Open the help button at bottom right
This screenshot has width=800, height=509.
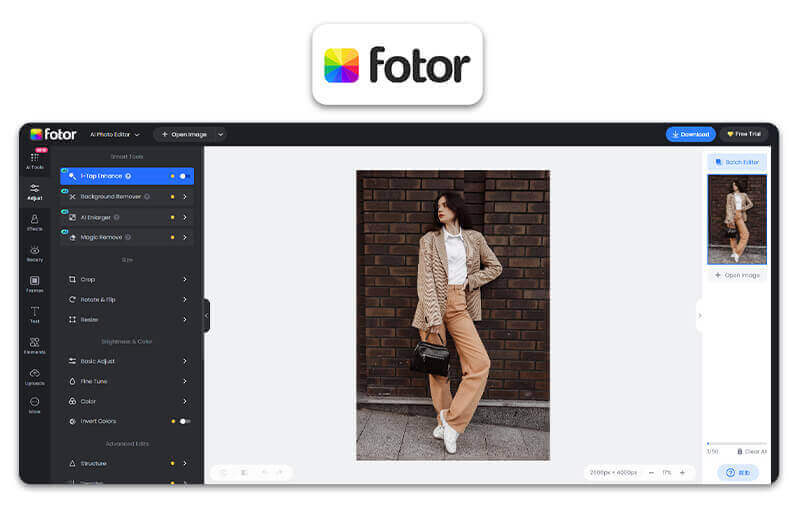coord(737,473)
